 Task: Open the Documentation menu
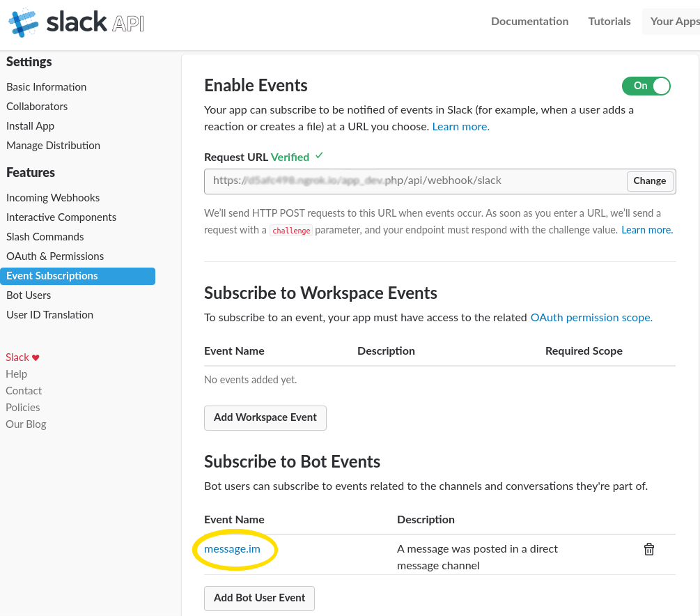[x=529, y=22]
